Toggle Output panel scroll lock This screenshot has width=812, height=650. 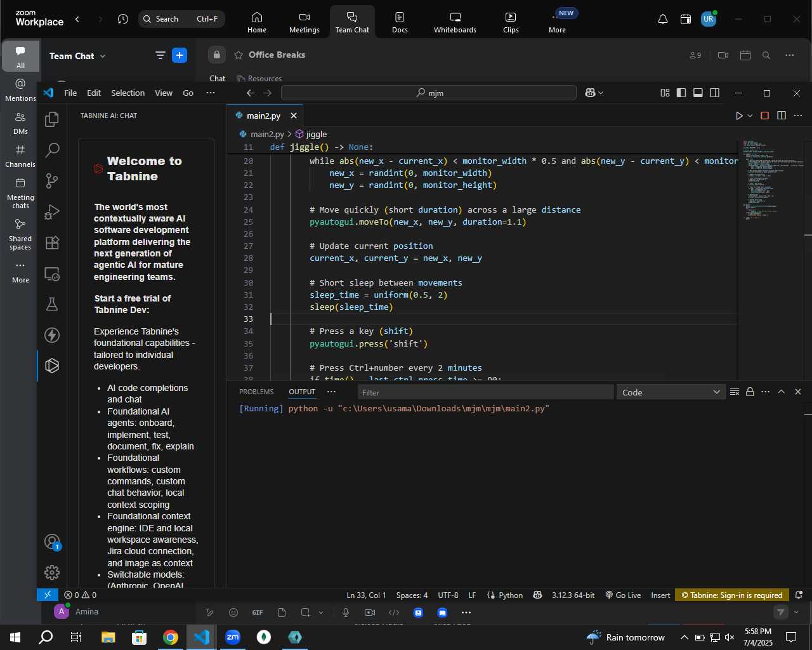[750, 392]
